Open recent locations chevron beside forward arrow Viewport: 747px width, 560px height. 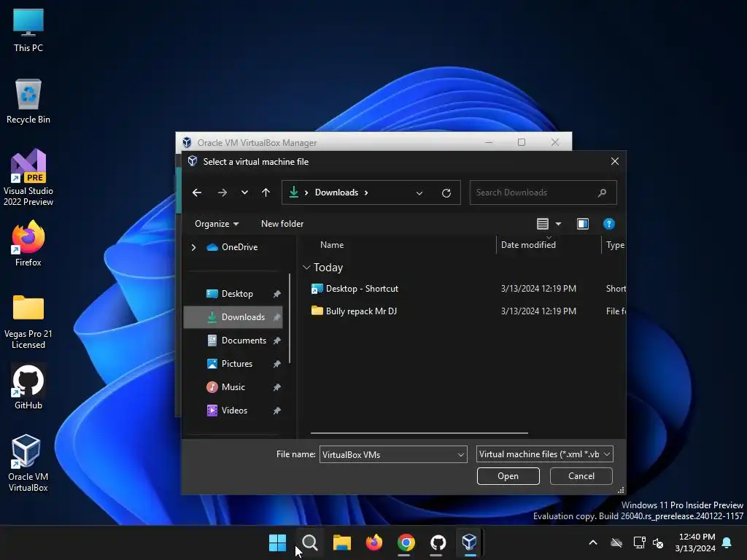tap(244, 192)
